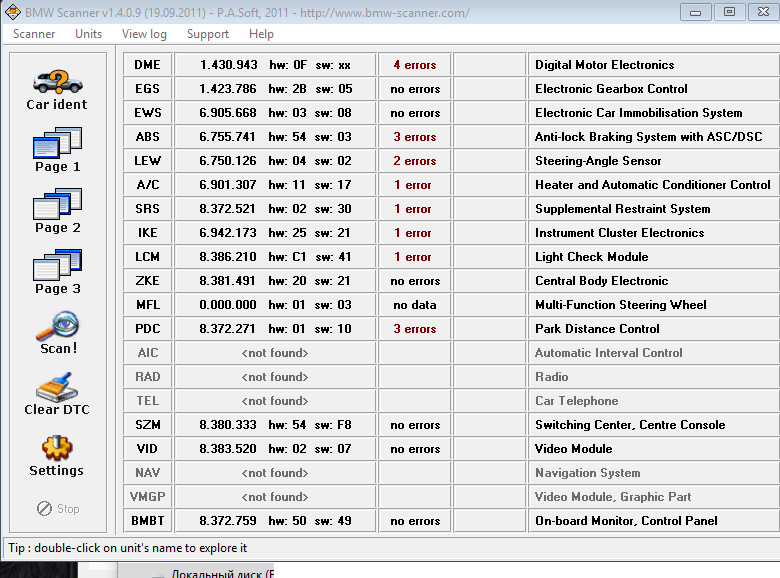Click '3 errors' in the PDC row
The image size is (780, 578).
(x=415, y=328)
